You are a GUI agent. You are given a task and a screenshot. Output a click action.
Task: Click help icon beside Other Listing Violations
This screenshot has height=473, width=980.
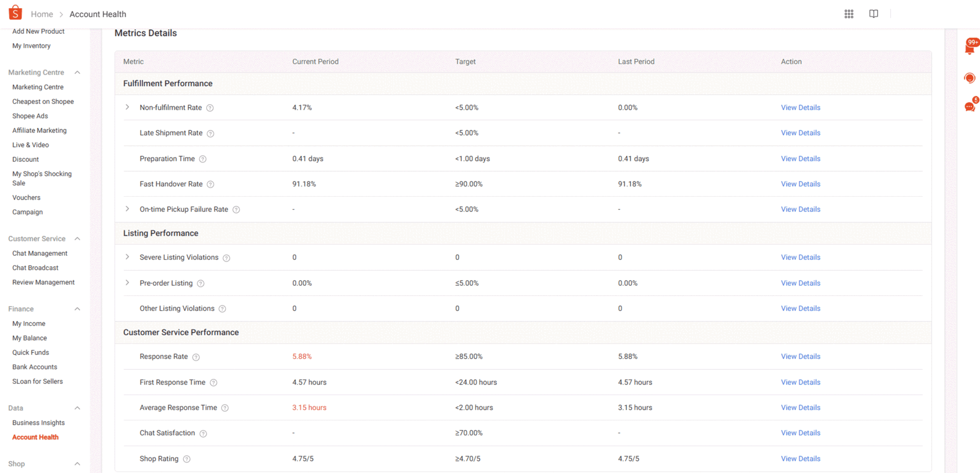223,309
